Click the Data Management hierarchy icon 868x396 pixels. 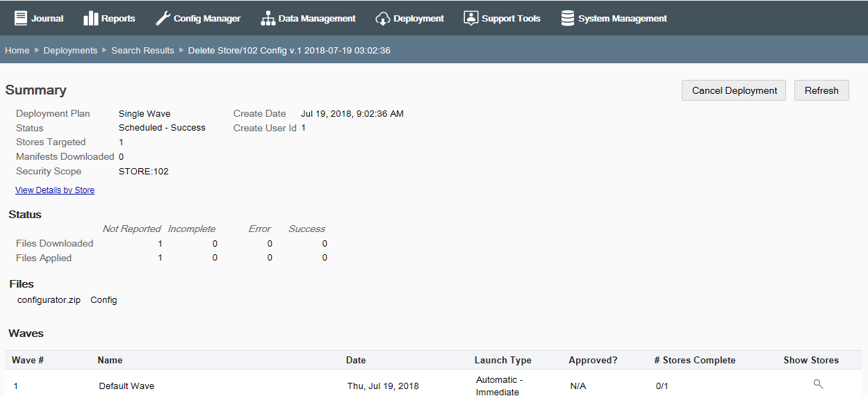268,19
